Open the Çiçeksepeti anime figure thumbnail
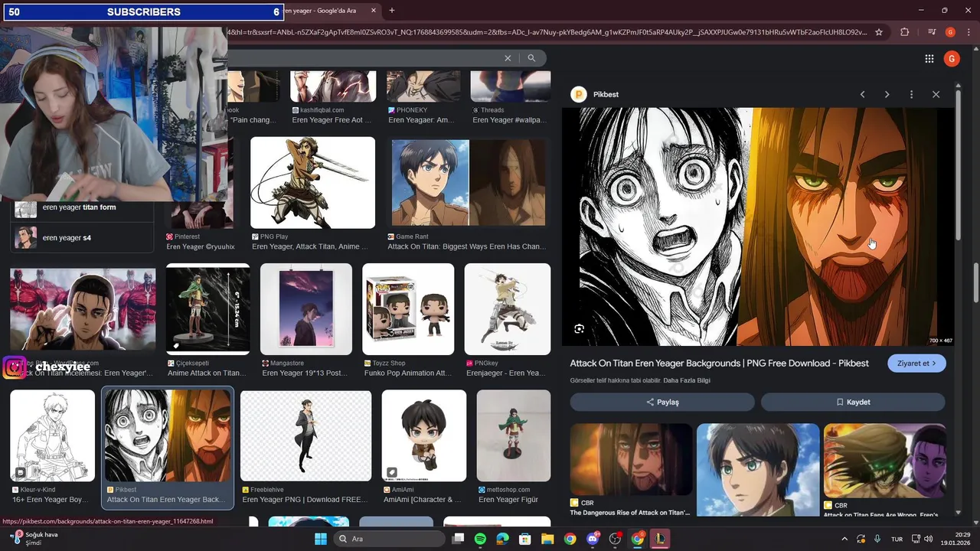The image size is (980, 551). click(x=208, y=309)
